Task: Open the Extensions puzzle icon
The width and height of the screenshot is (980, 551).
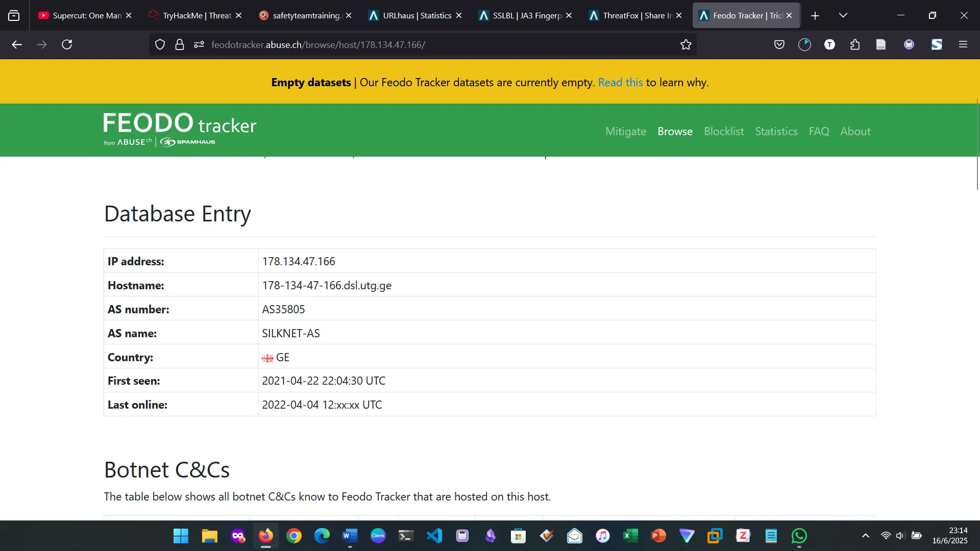Action: (855, 45)
